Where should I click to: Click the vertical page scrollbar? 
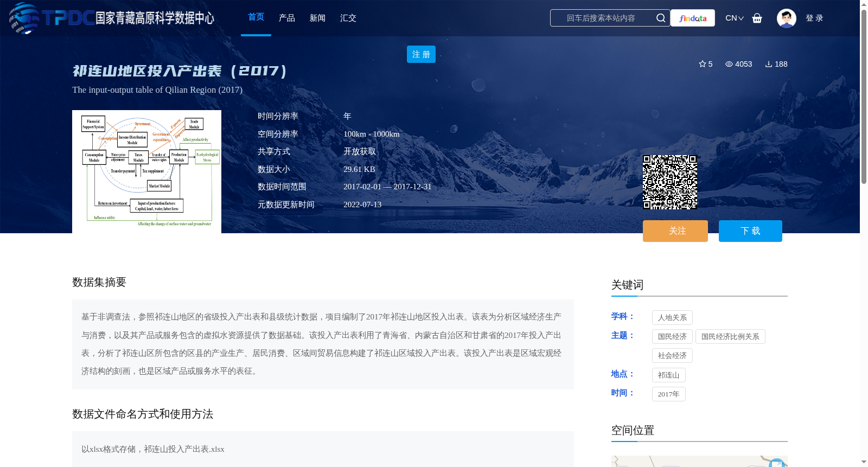[864, 96]
